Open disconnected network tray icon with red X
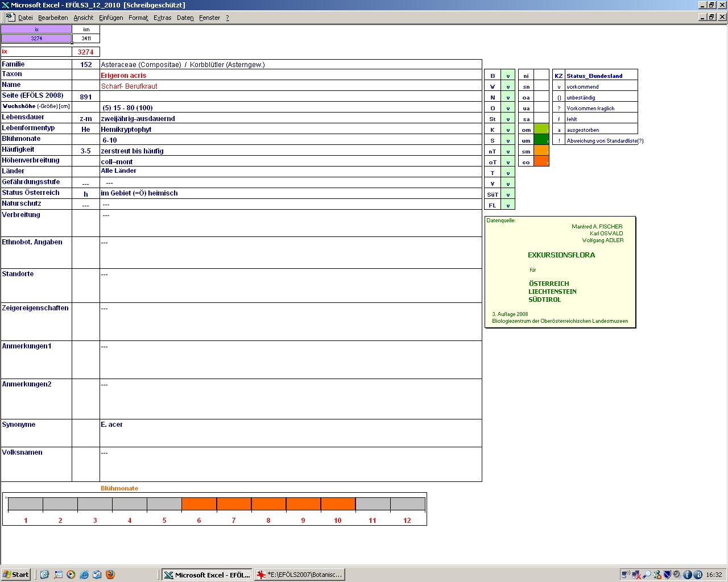 (x=636, y=575)
